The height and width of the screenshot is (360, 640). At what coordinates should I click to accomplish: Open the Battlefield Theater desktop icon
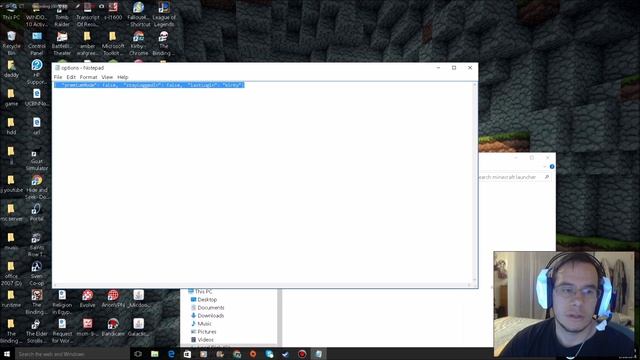(x=62, y=43)
